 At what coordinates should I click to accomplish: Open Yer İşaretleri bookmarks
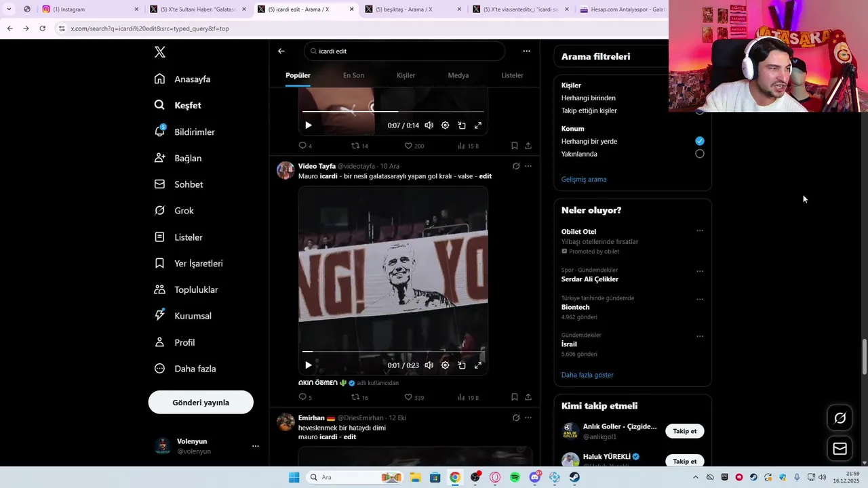pyautogui.click(x=189, y=264)
